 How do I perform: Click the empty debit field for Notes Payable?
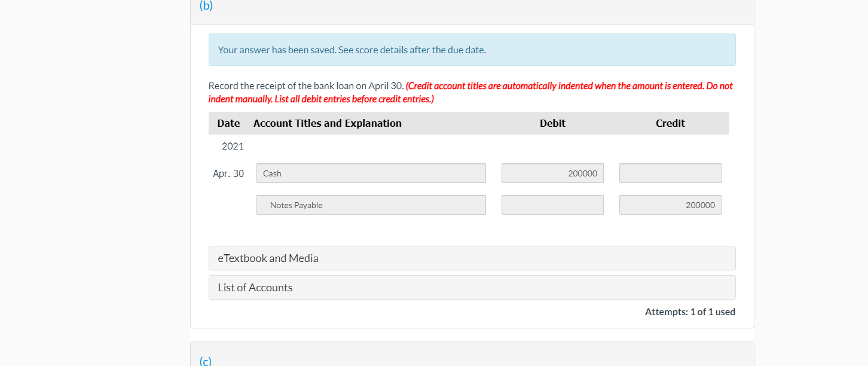coord(552,205)
